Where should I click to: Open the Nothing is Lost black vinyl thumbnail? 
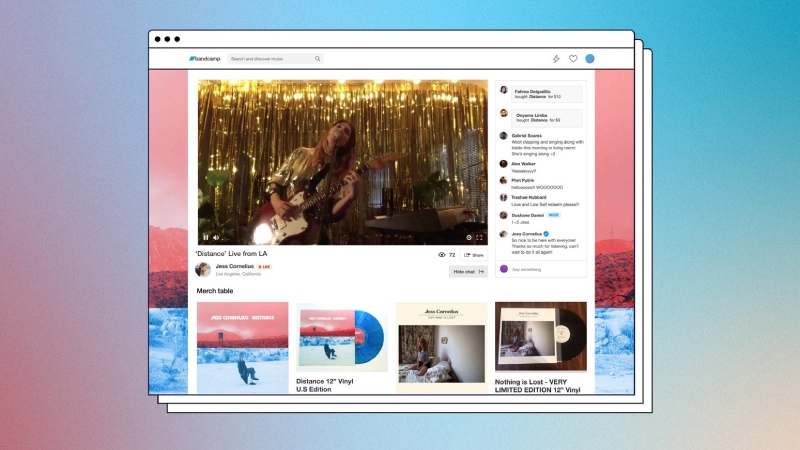coord(541,337)
